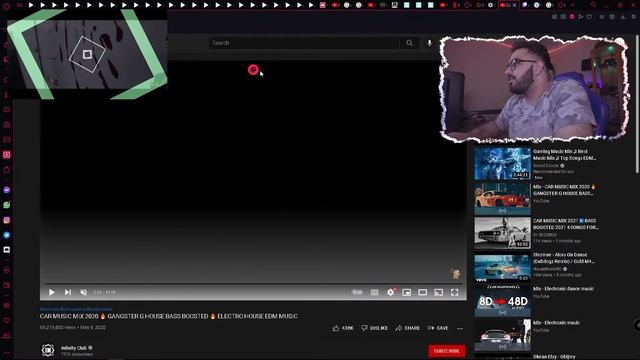This screenshot has width=640, height=360.
Task: Click the hashtag links above the video title
Action: pos(76,309)
